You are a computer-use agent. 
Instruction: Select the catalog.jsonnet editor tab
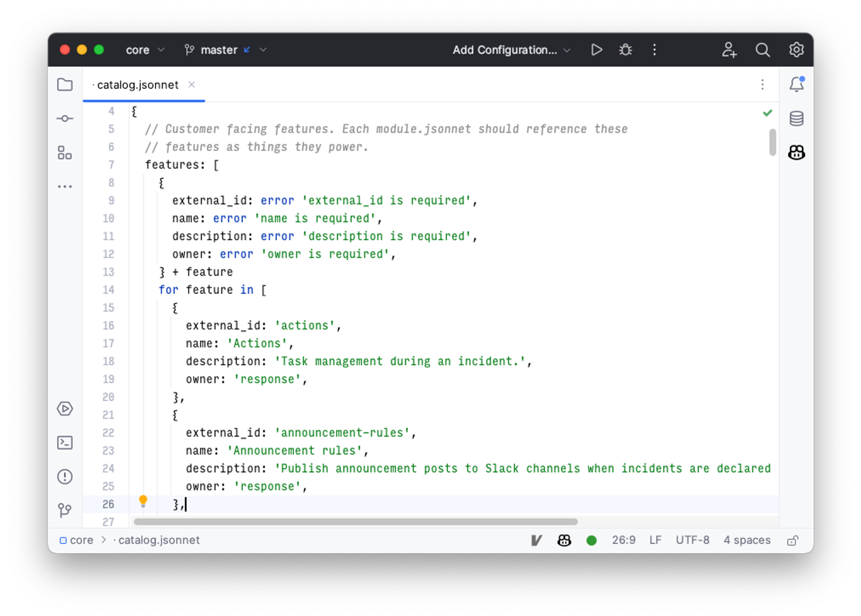pyautogui.click(x=137, y=85)
